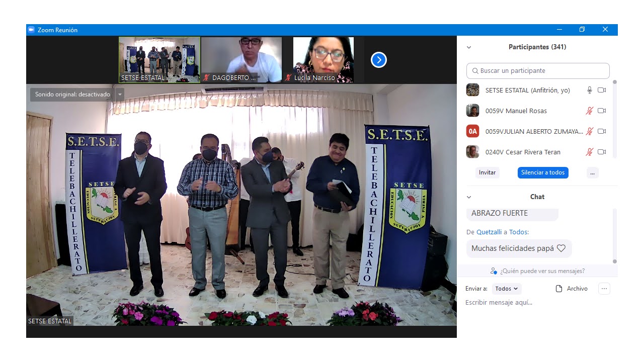Click Archivo button in chat

(571, 289)
